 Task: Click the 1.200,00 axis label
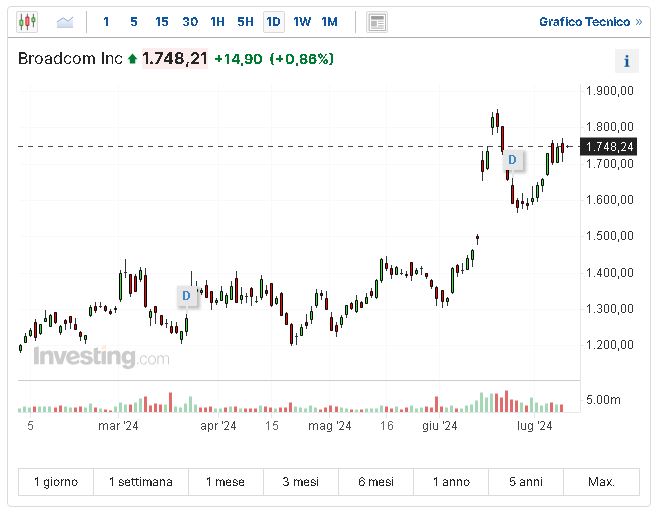[x=610, y=345]
